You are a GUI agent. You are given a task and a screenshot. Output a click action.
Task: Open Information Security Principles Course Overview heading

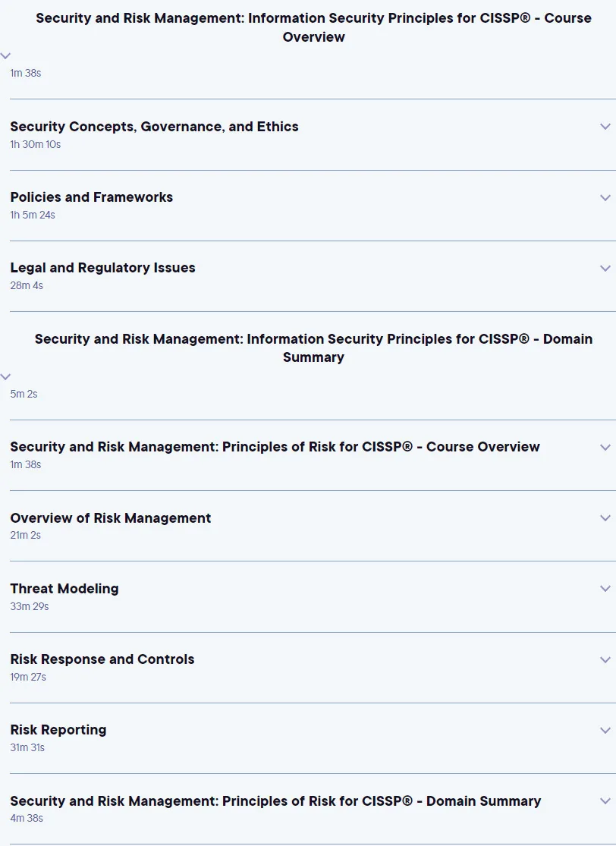tap(313, 27)
